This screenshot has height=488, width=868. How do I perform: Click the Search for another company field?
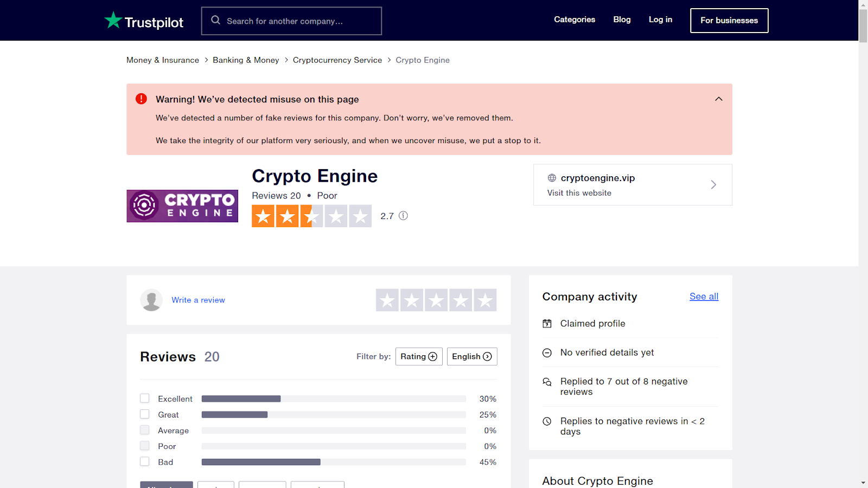[x=291, y=21]
